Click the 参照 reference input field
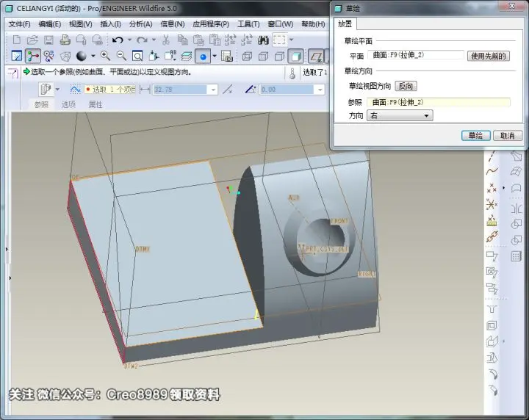This screenshot has height=420, width=529. [439, 102]
